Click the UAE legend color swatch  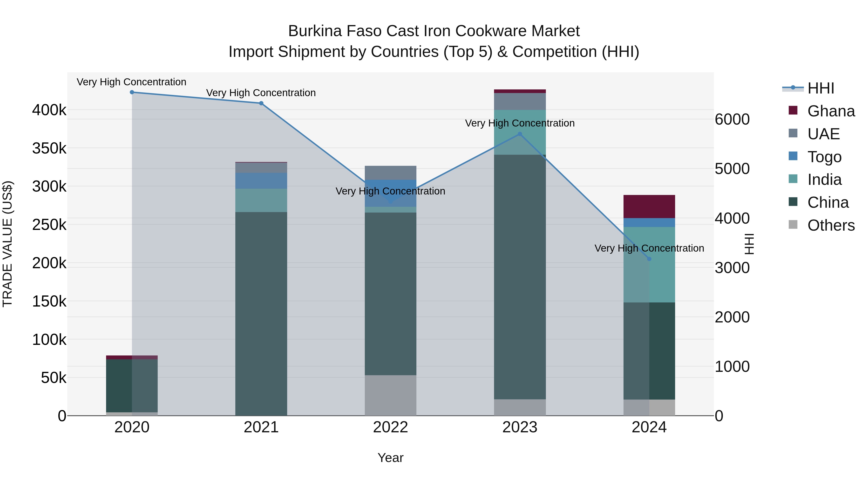793,133
